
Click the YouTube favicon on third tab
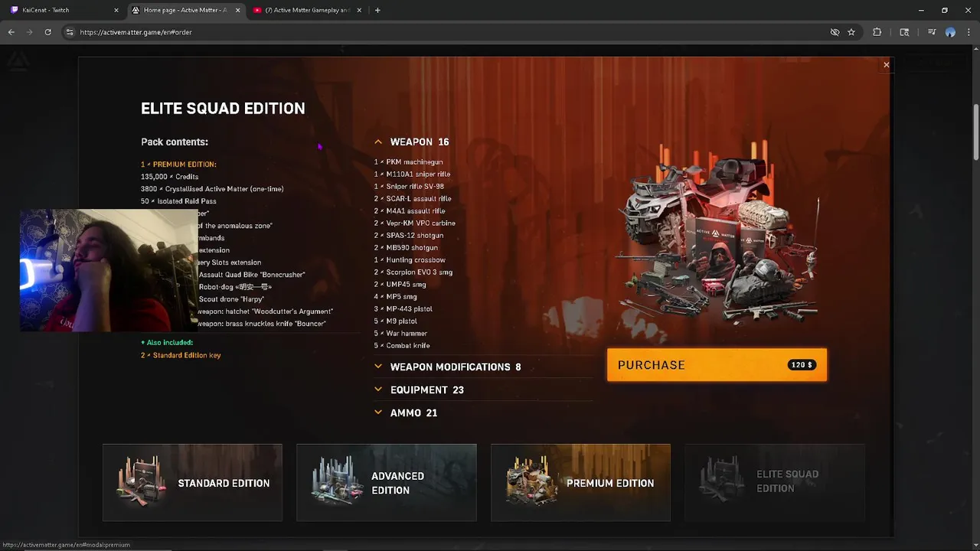[x=257, y=10]
